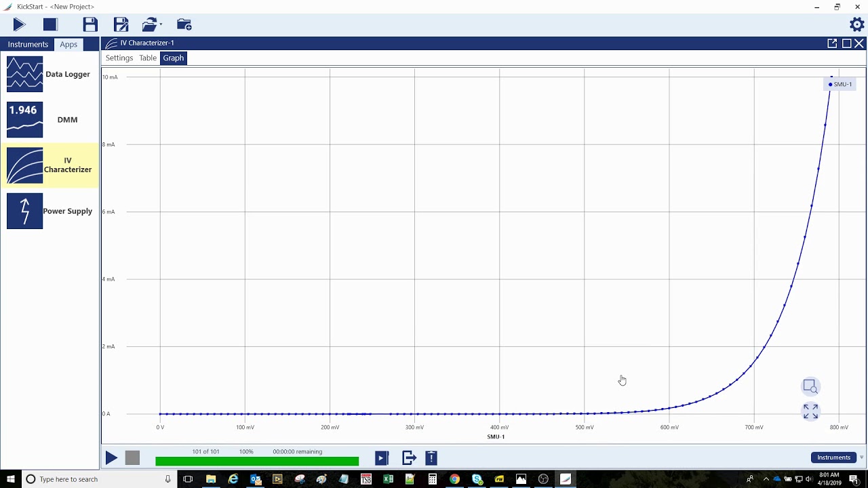Image resolution: width=868 pixels, height=488 pixels.
Task: Click the '101 of 101' progress text
Action: pyautogui.click(x=205, y=451)
